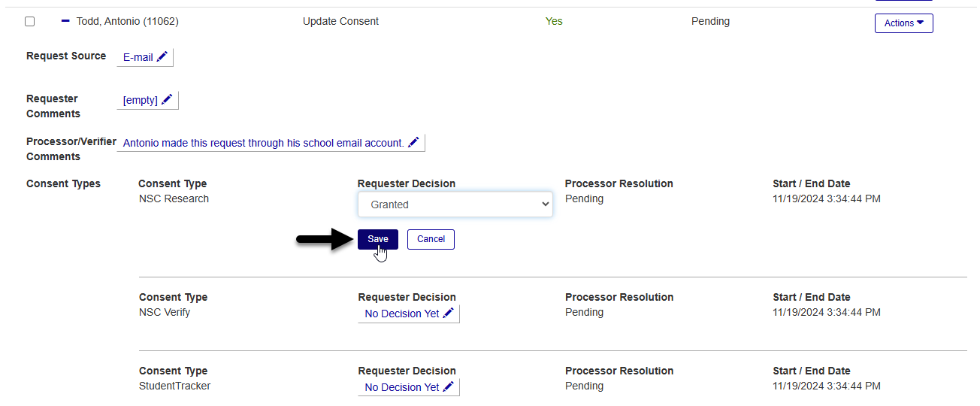Click the 'Antonio made this request' comment text
Screen dimensions: 980x406
click(x=263, y=143)
